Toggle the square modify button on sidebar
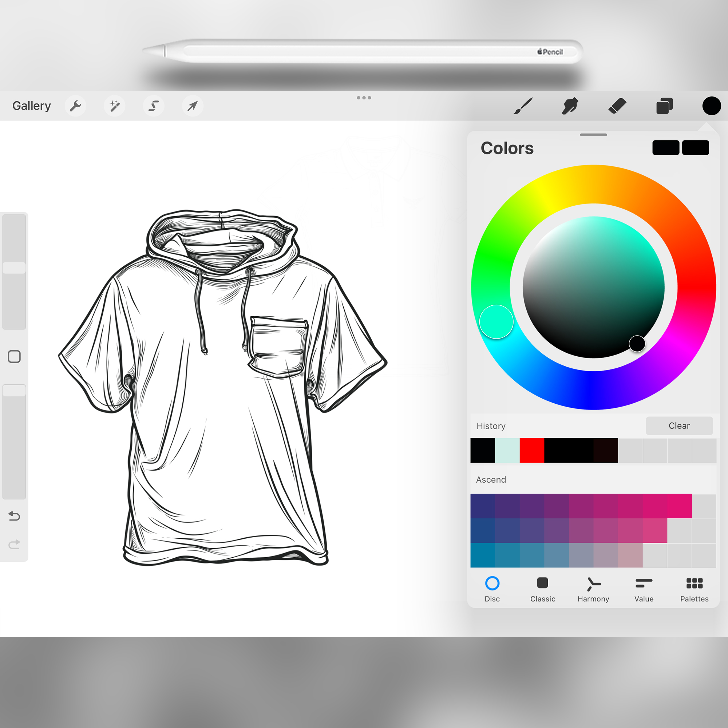 point(14,356)
